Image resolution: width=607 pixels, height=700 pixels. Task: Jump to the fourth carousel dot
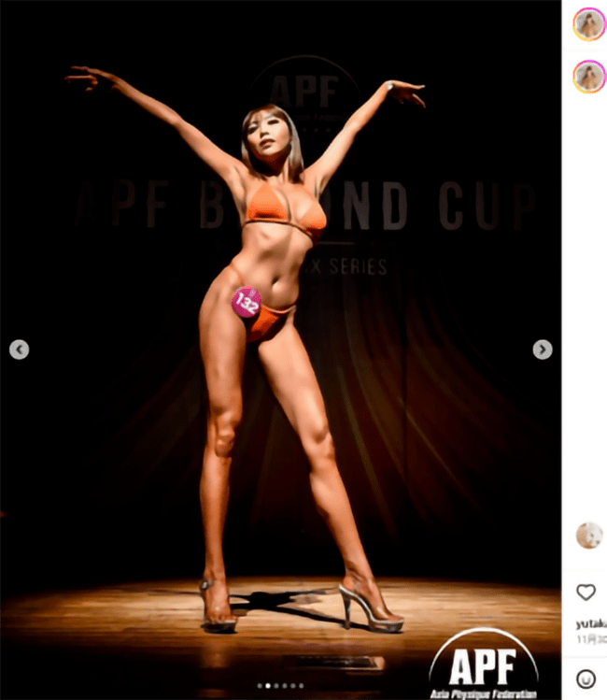click(x=285, y=686)
